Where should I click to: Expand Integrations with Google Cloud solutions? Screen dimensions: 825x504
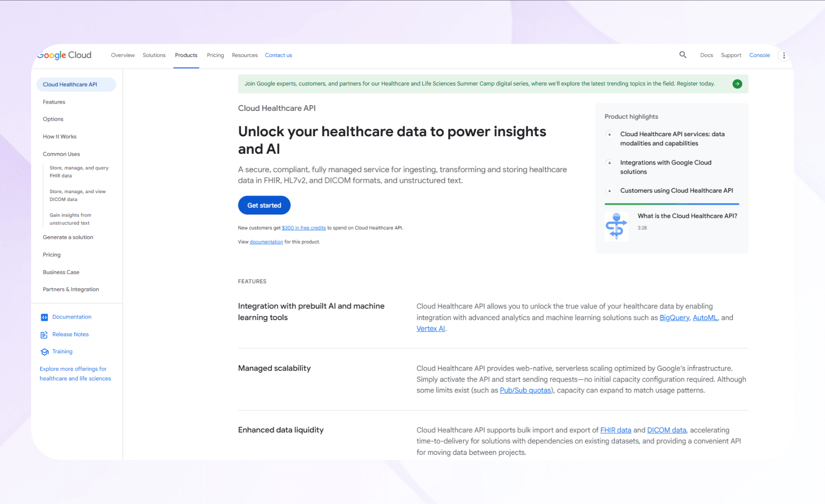(x=609, y=162)
